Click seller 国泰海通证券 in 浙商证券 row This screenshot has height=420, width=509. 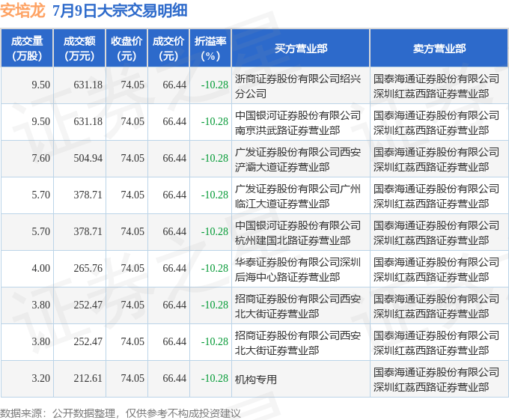436,86
